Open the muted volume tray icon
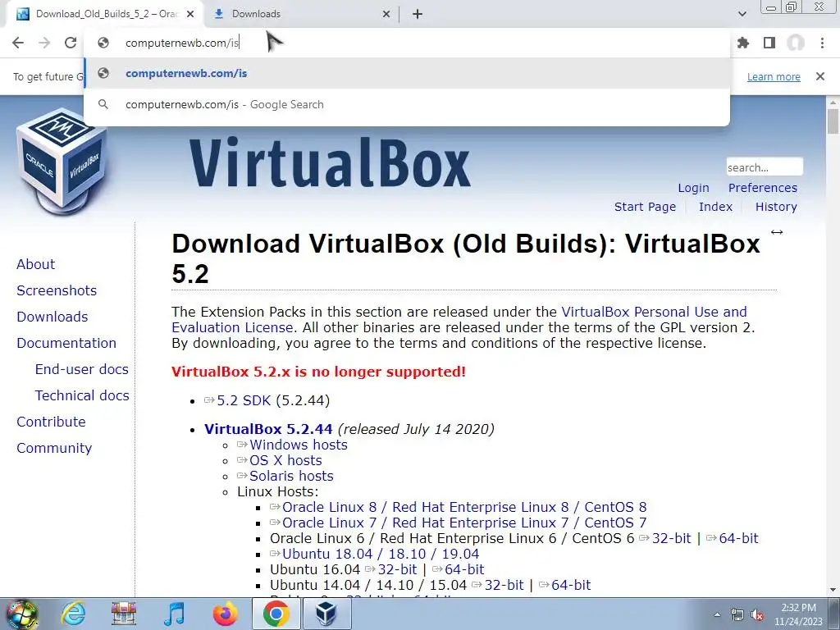This screenshot has height=630, width=840. (x=757, y=615)
